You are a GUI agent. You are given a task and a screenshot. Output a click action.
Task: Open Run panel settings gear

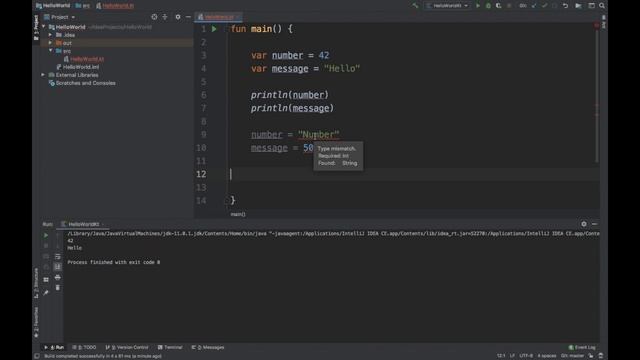(x=584, y=224)
